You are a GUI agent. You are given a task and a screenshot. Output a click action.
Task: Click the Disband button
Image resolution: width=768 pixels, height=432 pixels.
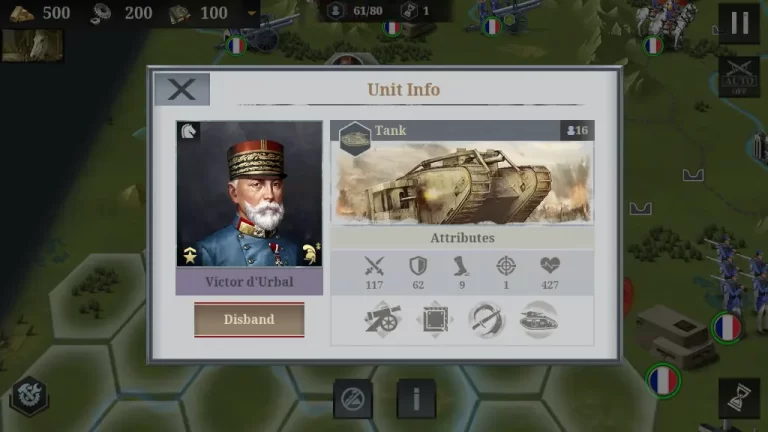click(249, 319)
